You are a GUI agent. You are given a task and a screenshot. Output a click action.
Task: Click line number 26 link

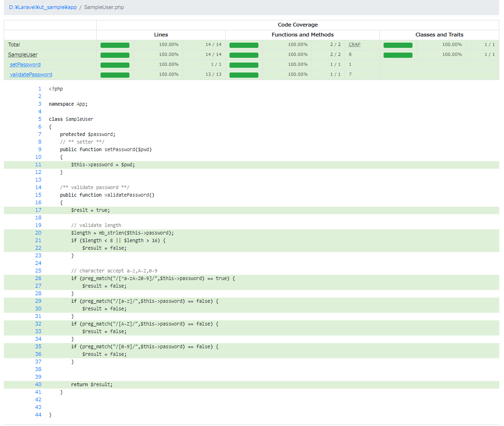pyautogui.click(x=38, y=278)
